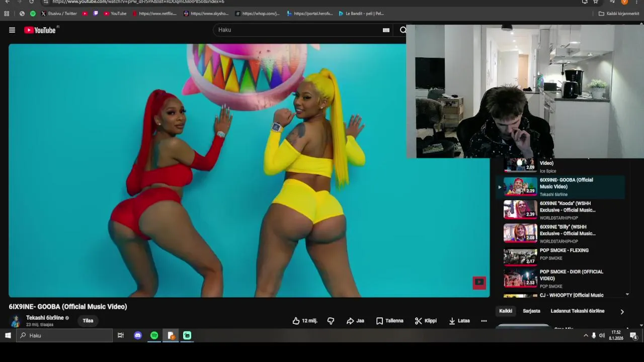Open the Etusivu / Twitter bookmark
This screenshot has width=644, height=362.
pos(59,14)
